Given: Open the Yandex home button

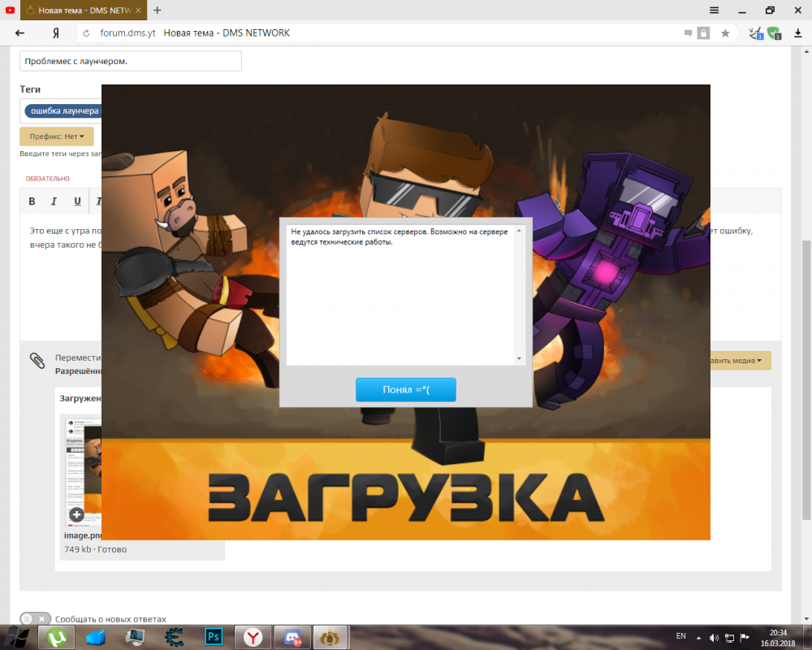Looking at the screenshot, I should tap(55, 33).
